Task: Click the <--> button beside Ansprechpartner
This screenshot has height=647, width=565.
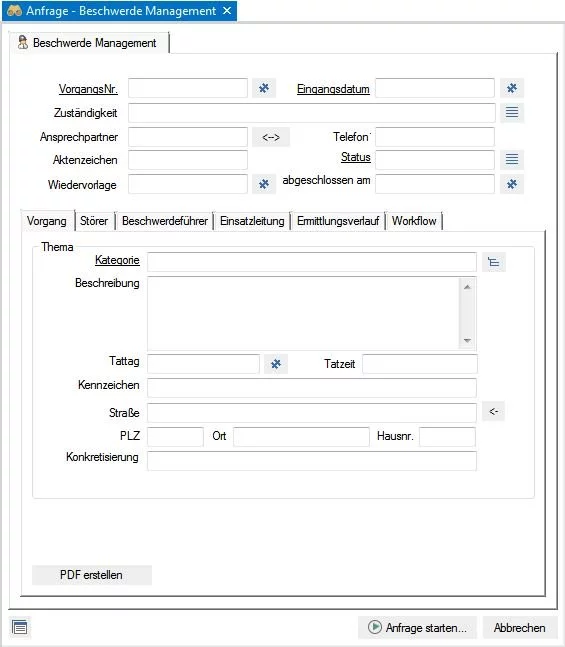Action: tap(271, 137)
